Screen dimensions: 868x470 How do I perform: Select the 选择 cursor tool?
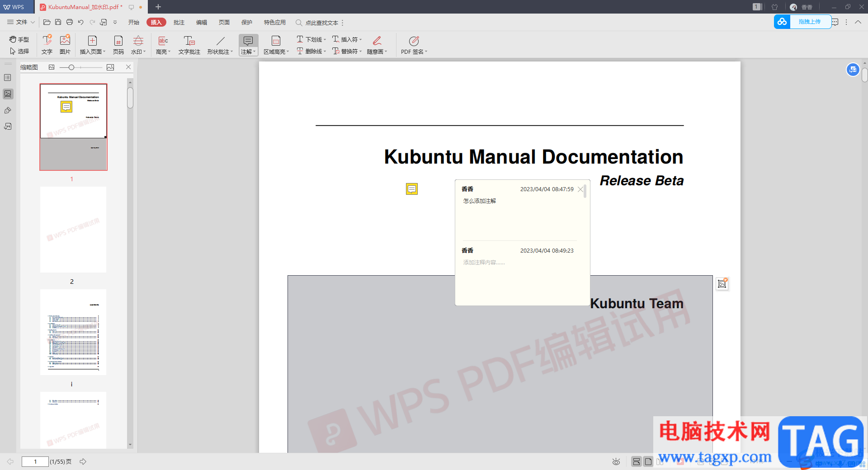19,51
